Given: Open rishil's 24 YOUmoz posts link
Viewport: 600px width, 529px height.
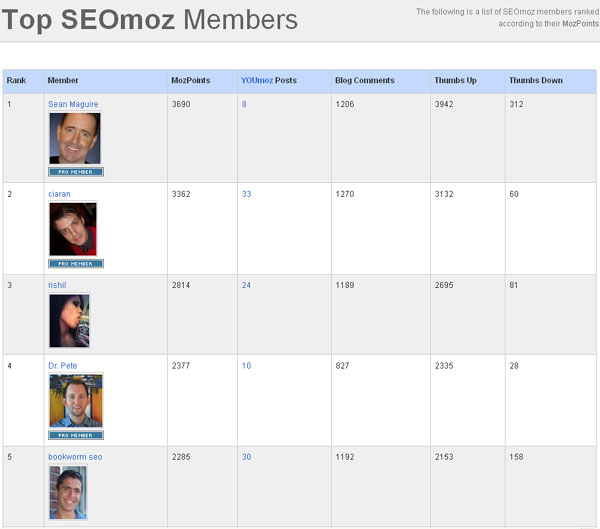Looking at the screenshot, I should click(246, 284).
